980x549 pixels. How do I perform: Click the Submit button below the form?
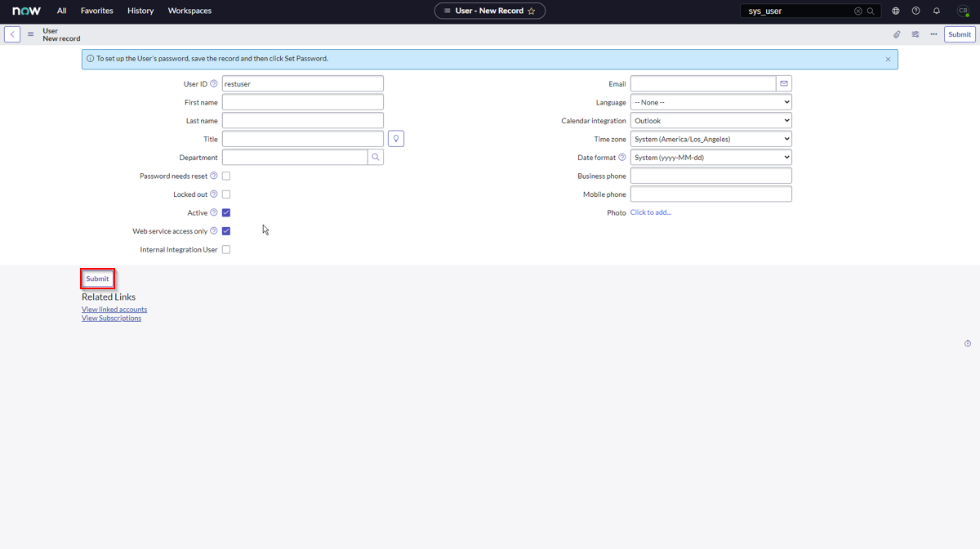click(x=97, y=279)
